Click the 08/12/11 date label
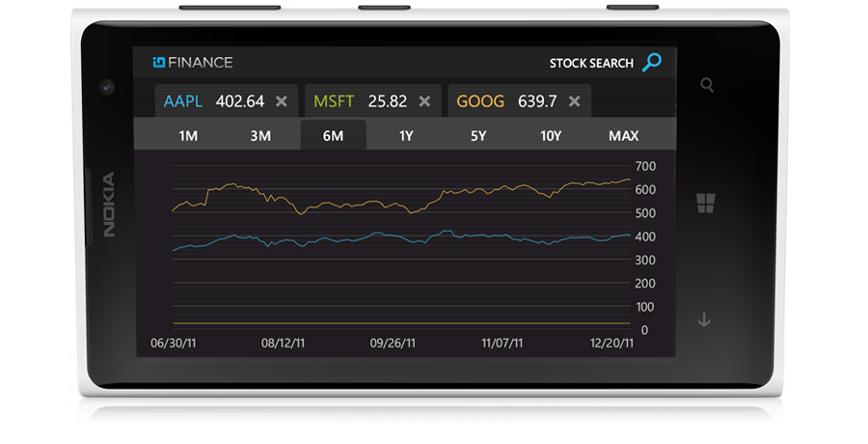The width and height of the screenshot is (868, 444). pos(283,343)
